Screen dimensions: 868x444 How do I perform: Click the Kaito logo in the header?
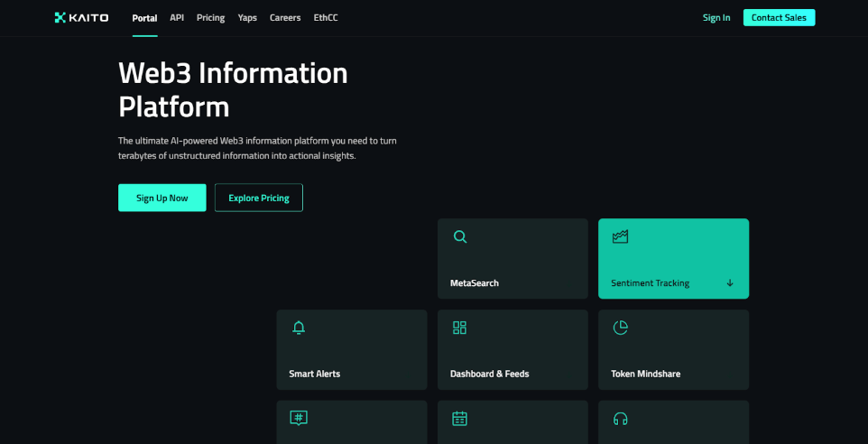(x=81, y=17)
